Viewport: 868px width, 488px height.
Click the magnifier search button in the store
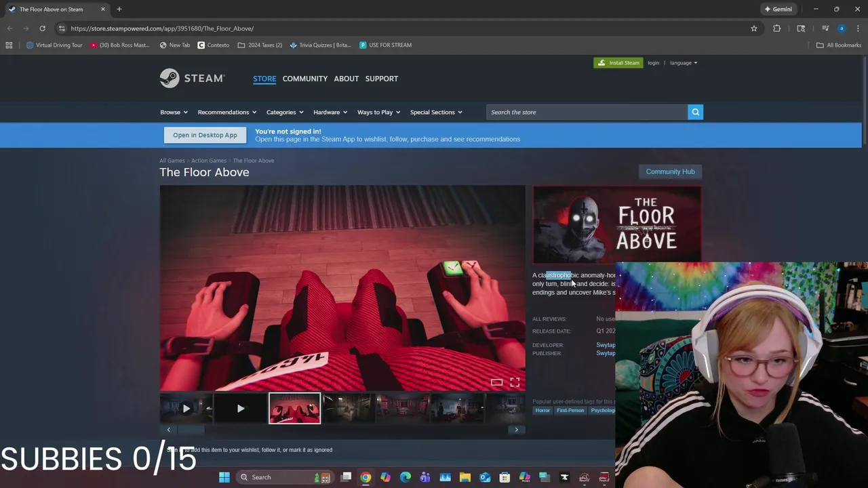pos(695,112)
